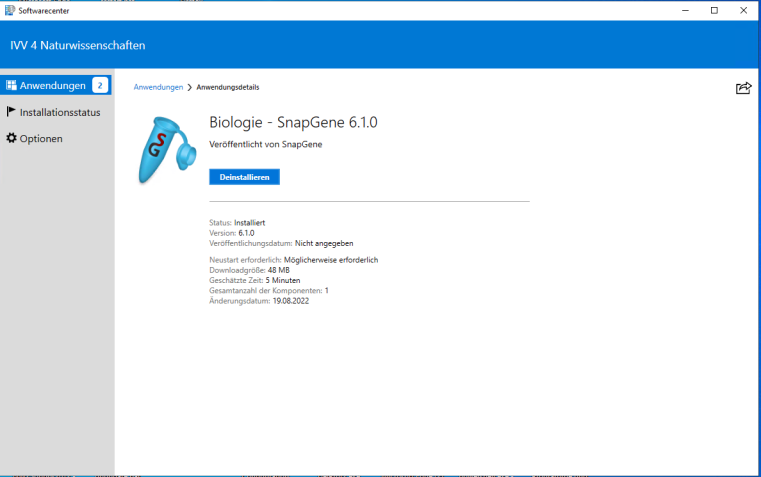Click the badge showing 2 beside Anwendungen

pyautogui.click(x=100, y=85)
